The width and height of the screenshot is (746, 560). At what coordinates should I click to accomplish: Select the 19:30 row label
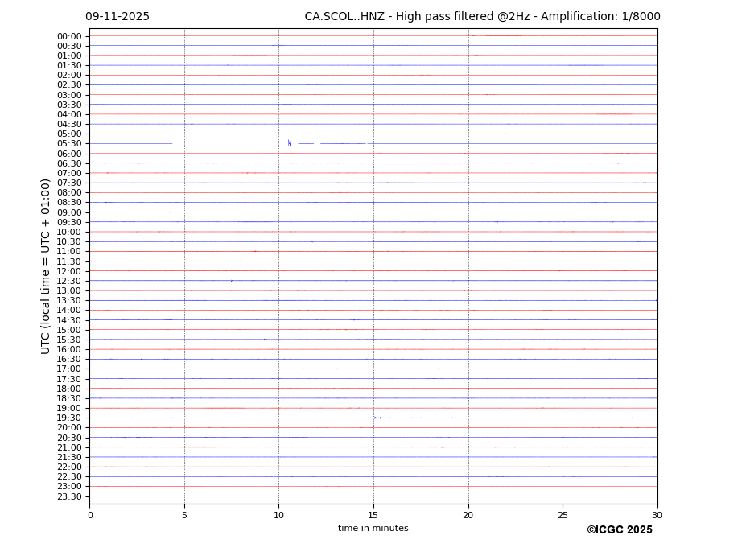69,418
